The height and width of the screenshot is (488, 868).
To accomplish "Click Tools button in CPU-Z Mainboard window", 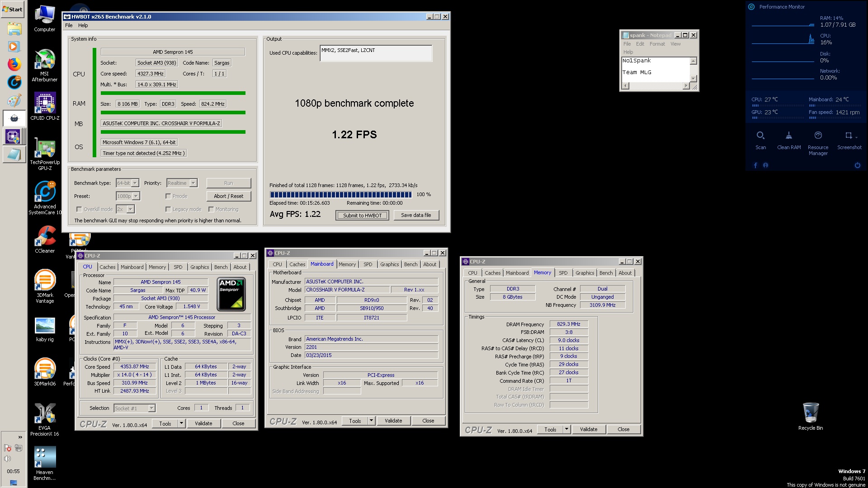I will click(x=355, y=421).
